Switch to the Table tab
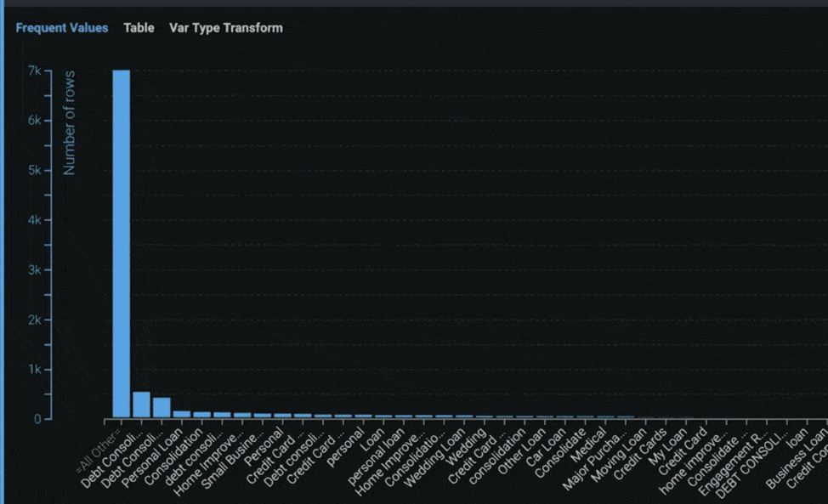828x504 pixels. pyautogui.click(x=139, y=27)
